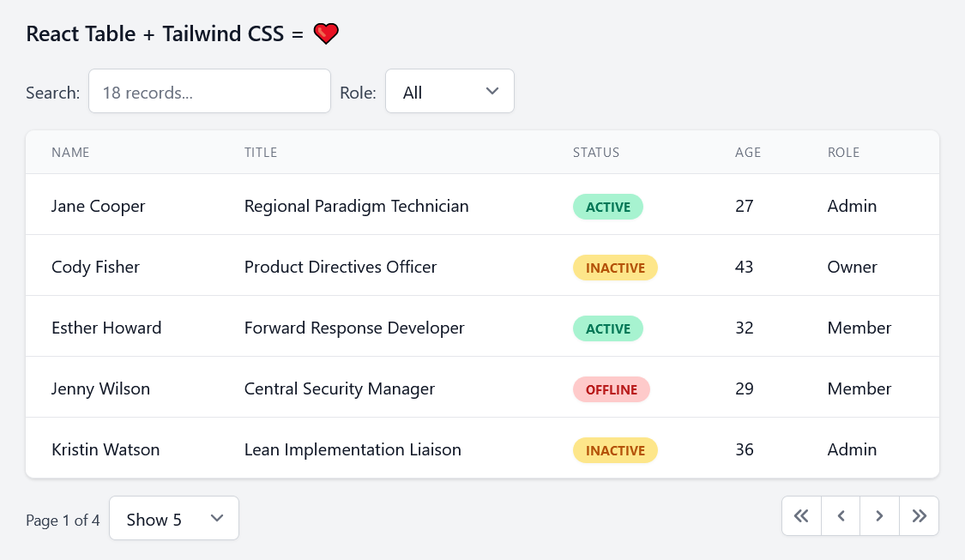Sort by the STATUS column header
The width and height of the screenshot is (965, 560).
(596, 152)
